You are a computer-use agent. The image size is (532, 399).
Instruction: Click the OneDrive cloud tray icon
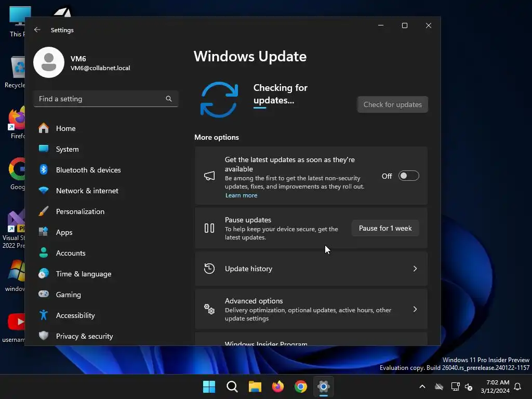point(439,387)
